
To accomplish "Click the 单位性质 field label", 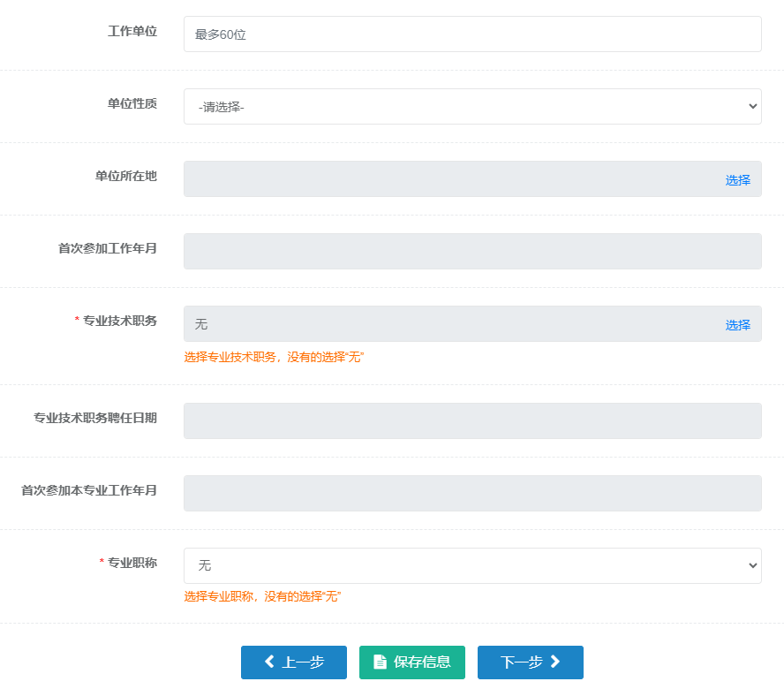I will [x=132, y=103].
